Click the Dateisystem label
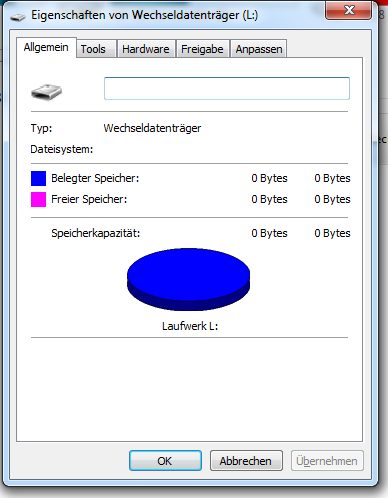The height and width of the screenshot is (498, 388). 62,149
